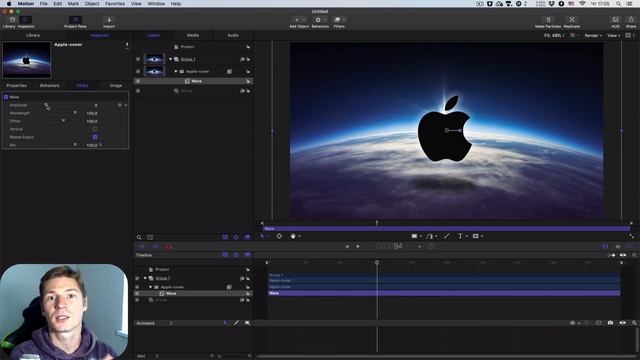640x360 pixels.
Task: Toggle the audio mute speaker icon
Action: coord(618,246)
